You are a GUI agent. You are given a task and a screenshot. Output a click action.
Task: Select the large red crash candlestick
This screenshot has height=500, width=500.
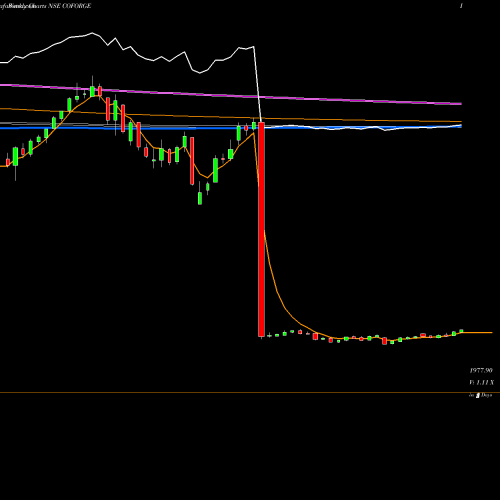pos(261,230)
